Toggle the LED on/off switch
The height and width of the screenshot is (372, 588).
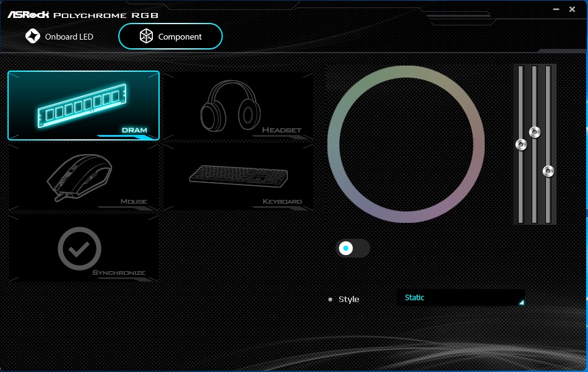coord(353,248)
